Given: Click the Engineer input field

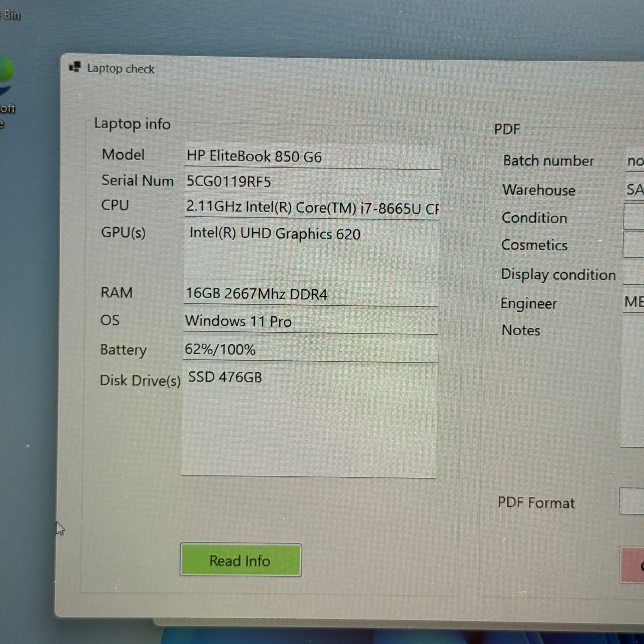Looking at the screenshot, I should (x=634, y=301).
